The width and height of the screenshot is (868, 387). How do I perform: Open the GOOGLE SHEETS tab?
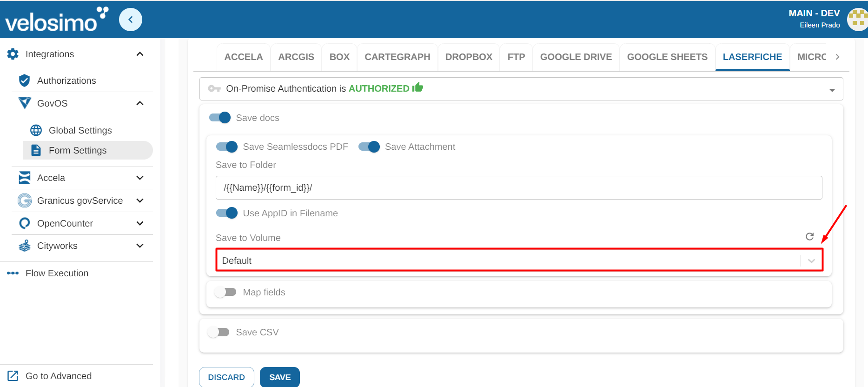pyautogui.click(x=667, y=57)
